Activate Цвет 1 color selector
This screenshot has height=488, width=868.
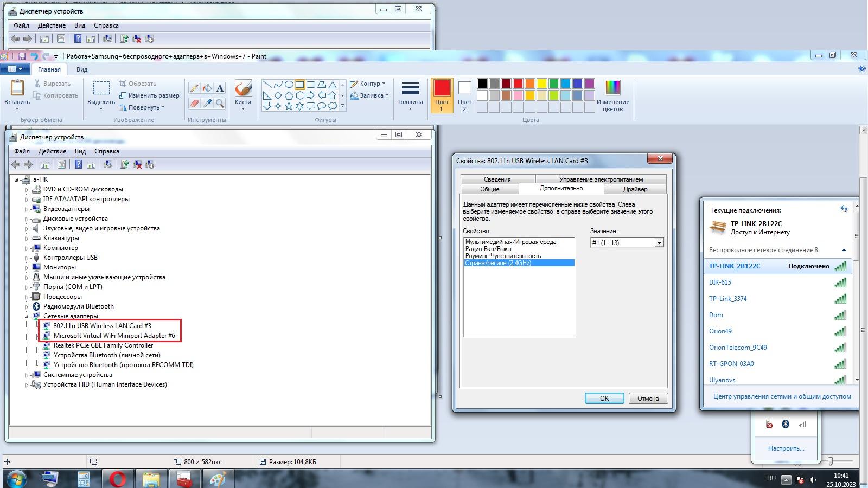click(x=442, y=95)
